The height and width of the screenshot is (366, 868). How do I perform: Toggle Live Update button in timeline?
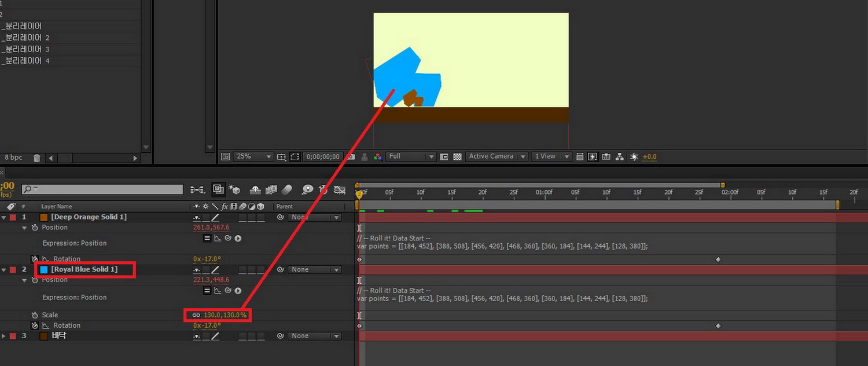(x=218, y=189)
